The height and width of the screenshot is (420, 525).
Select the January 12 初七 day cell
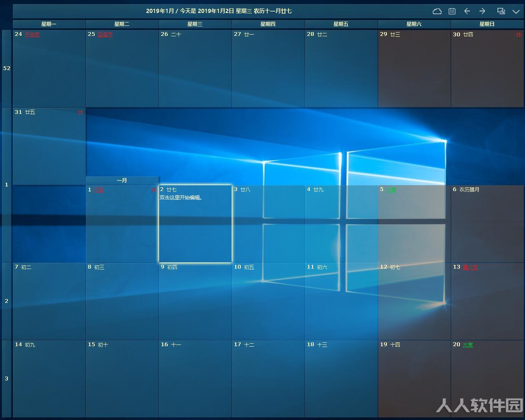414,301
